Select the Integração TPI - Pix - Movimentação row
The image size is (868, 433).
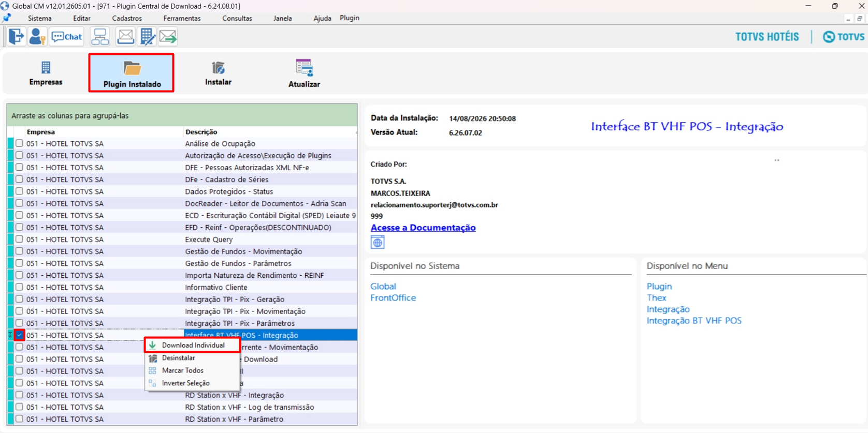(182, 311)
